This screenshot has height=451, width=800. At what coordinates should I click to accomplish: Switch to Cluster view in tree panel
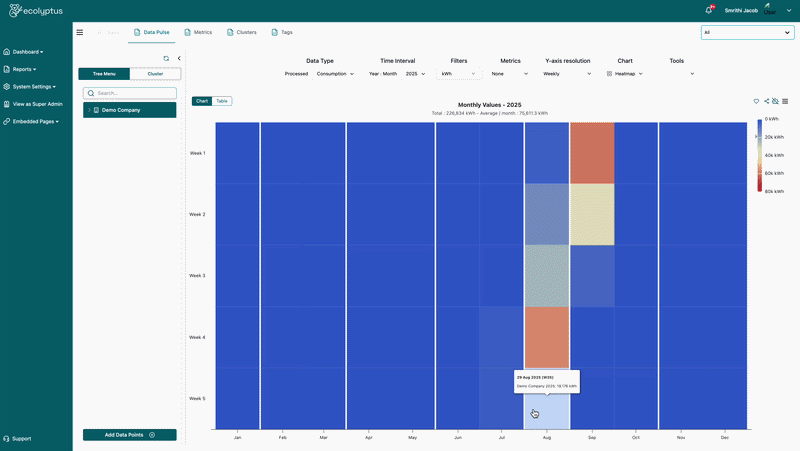tap(155, 74)
